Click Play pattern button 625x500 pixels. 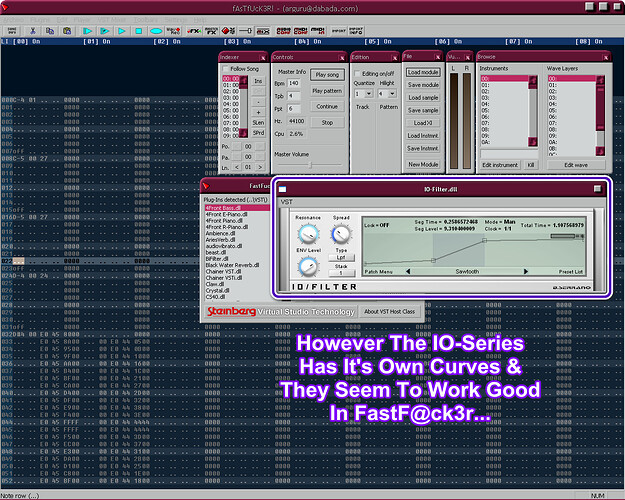pos(327,91)
